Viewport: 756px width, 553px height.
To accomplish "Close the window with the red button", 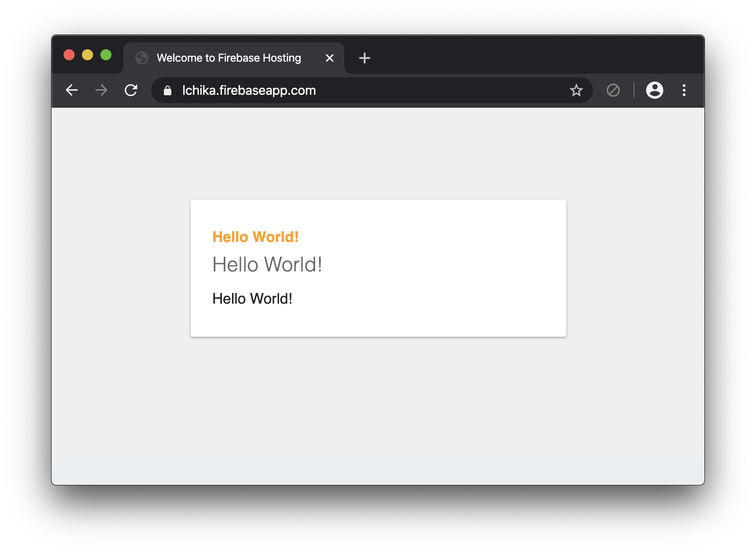I will pyautogui.click(x=69, y=55).
